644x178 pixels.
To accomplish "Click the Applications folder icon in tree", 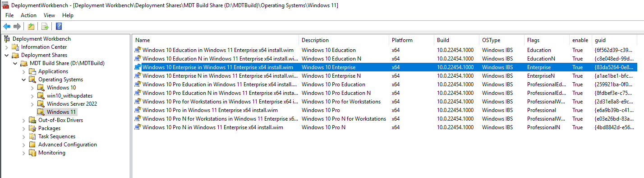I will click(32, 71).
